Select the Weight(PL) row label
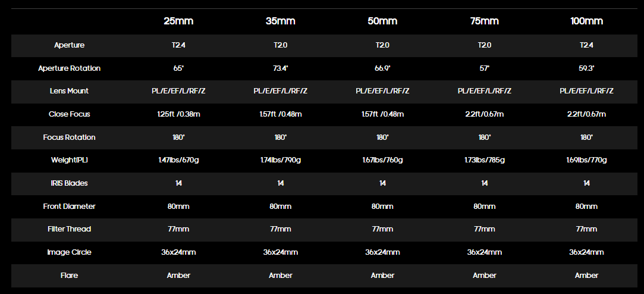 pyautogui.click(x=70, y=160)
